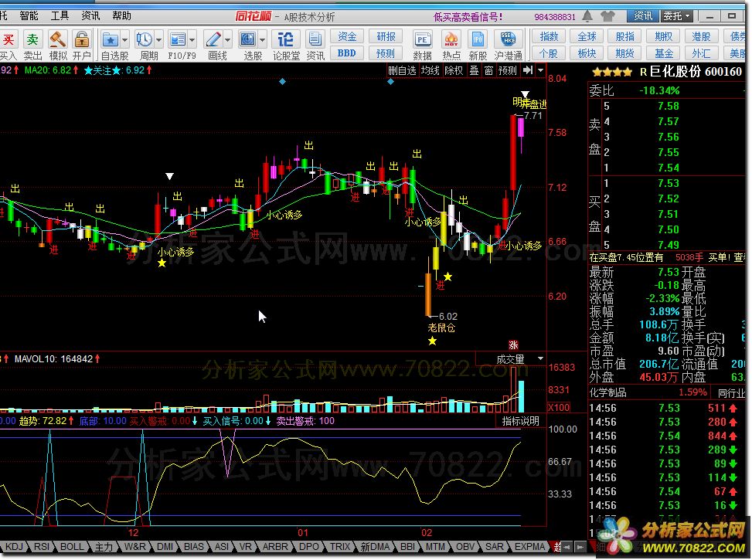Click the collapse side panel arrow icon

click(x=528, y=70)
